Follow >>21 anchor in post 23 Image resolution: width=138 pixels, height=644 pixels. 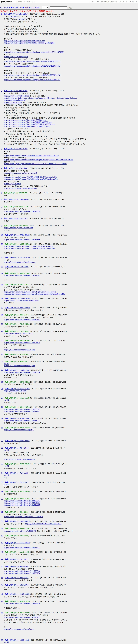[6, 364]
